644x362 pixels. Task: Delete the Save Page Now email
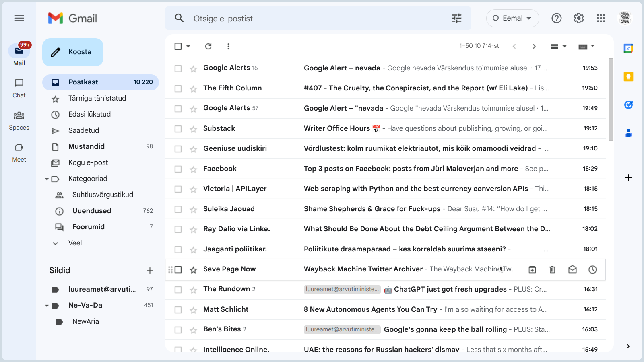[x=552, y=269]
